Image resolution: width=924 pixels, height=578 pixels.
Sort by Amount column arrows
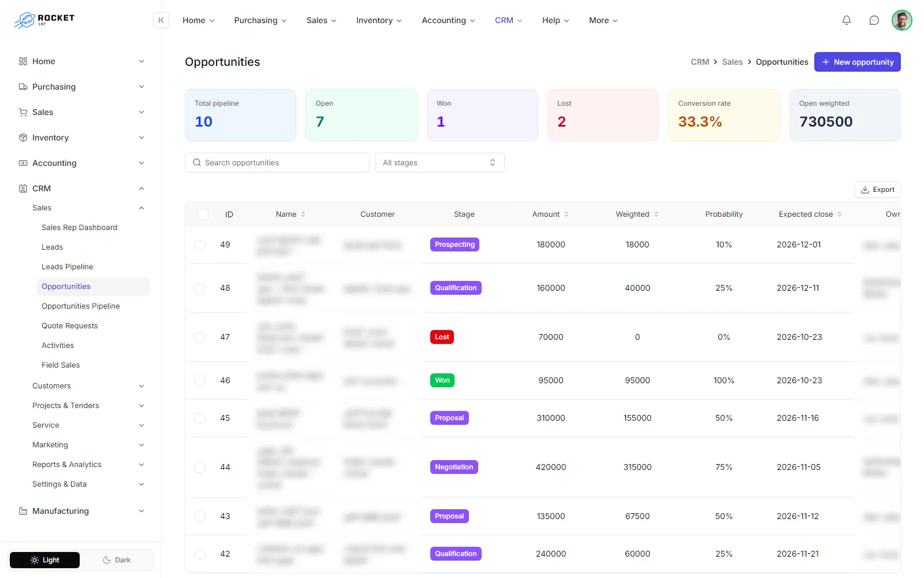click(566, 214)
